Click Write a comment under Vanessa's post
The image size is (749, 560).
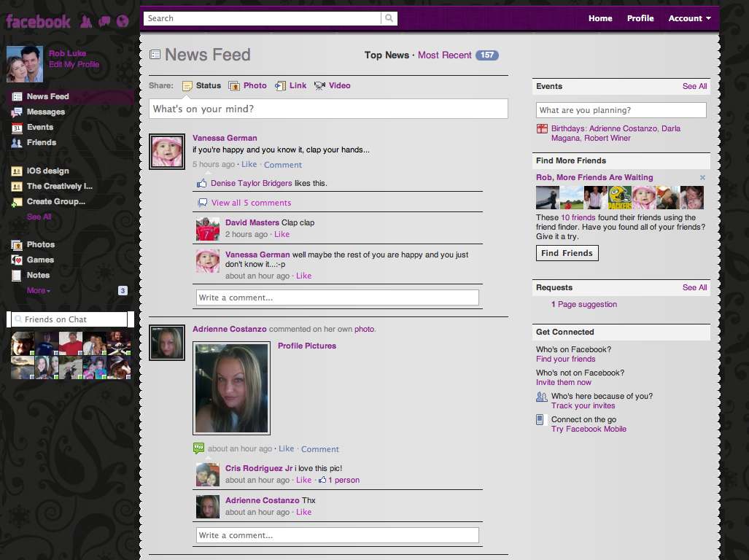tap(337, 297)
